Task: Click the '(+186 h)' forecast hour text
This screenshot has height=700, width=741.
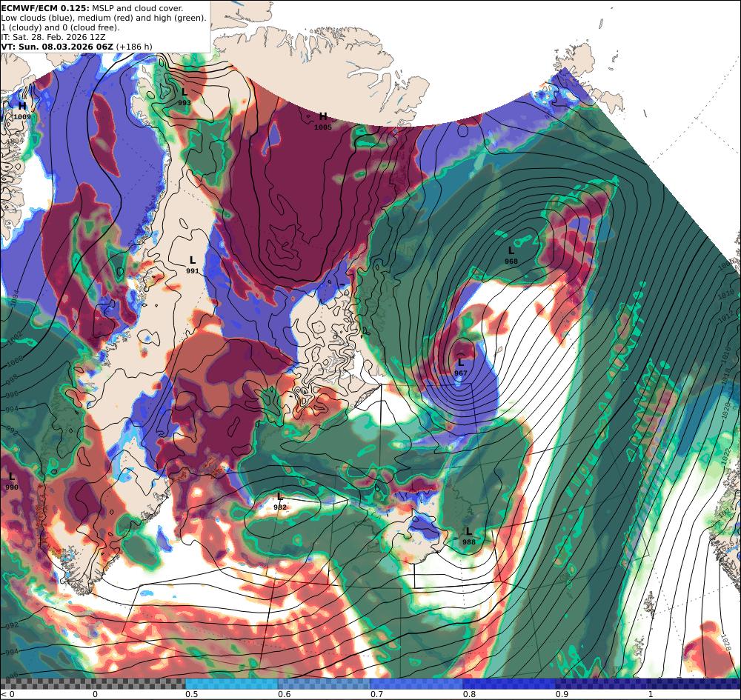Action: 134,47
